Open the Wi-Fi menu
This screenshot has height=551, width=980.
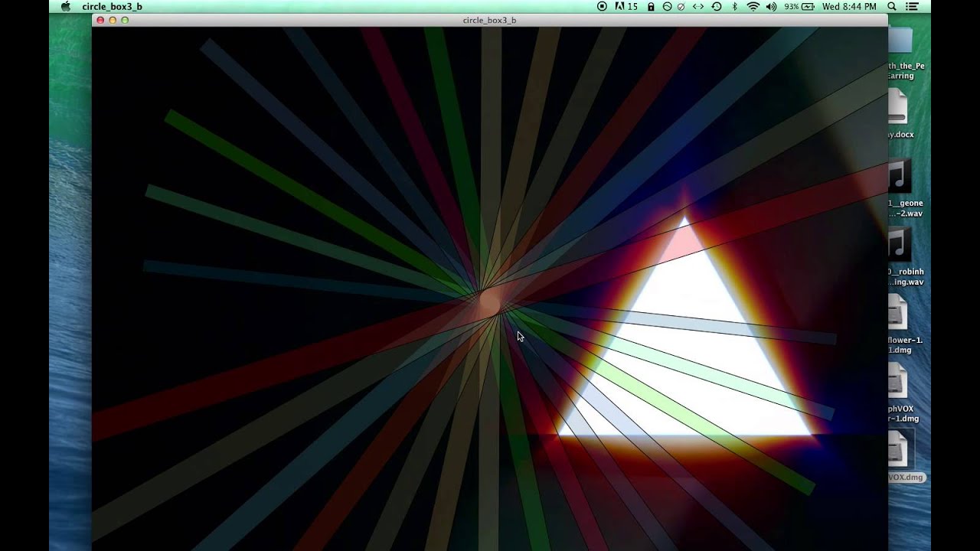753,6
